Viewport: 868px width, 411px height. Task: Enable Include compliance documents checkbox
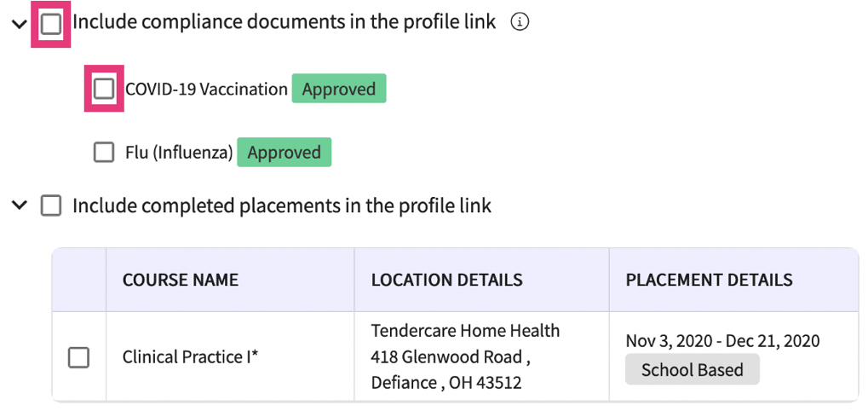51,24
